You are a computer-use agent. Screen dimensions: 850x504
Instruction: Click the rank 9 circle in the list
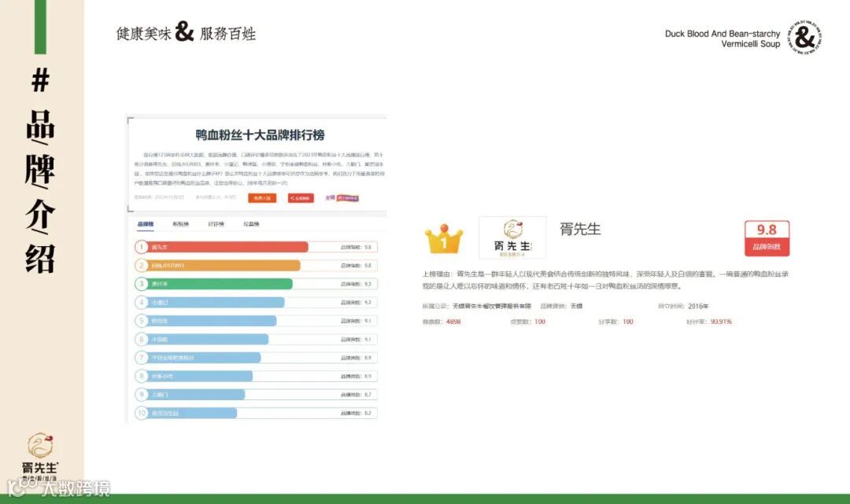pyautogui.click(x=142, y=394)
